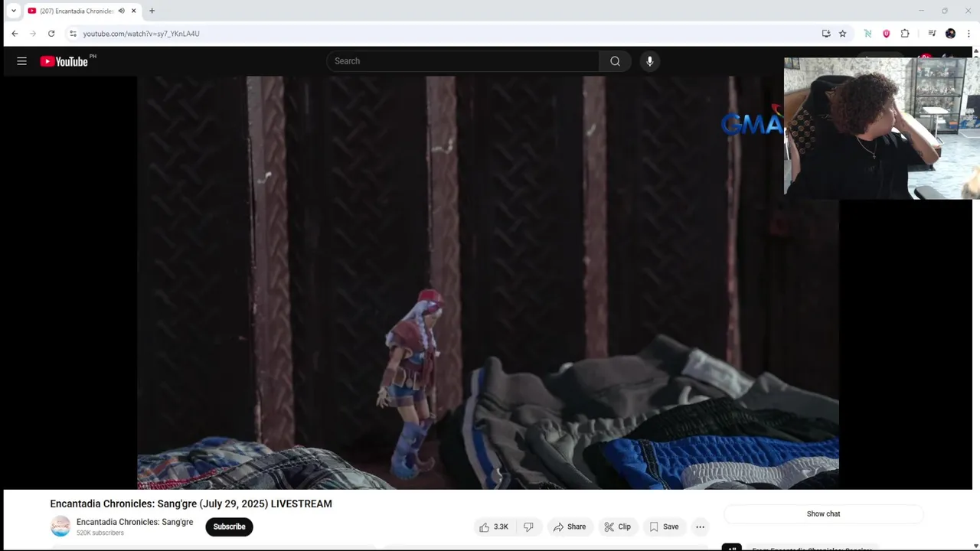The image size is (980, 551).
Task: Share the video
Action: pyautogui.click(x=570, y=527)
